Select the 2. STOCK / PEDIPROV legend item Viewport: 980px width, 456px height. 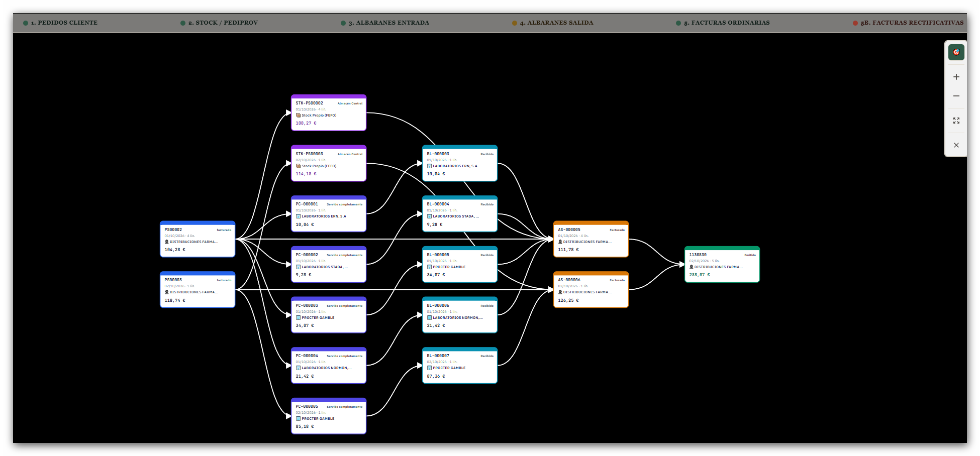pyautogui.click(x=219, y=23)
